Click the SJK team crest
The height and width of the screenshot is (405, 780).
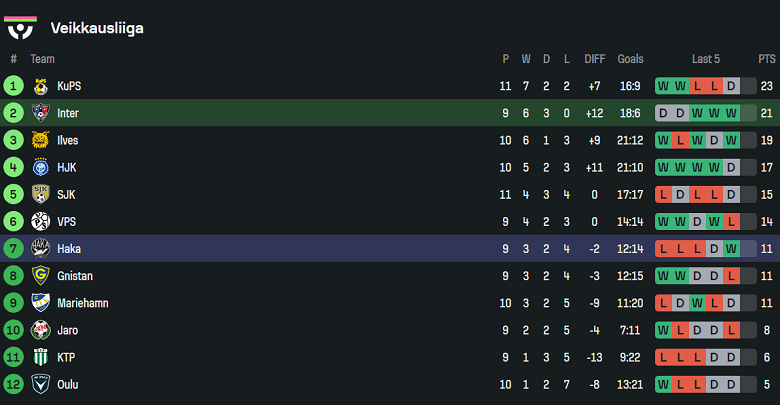click(41, 194)
